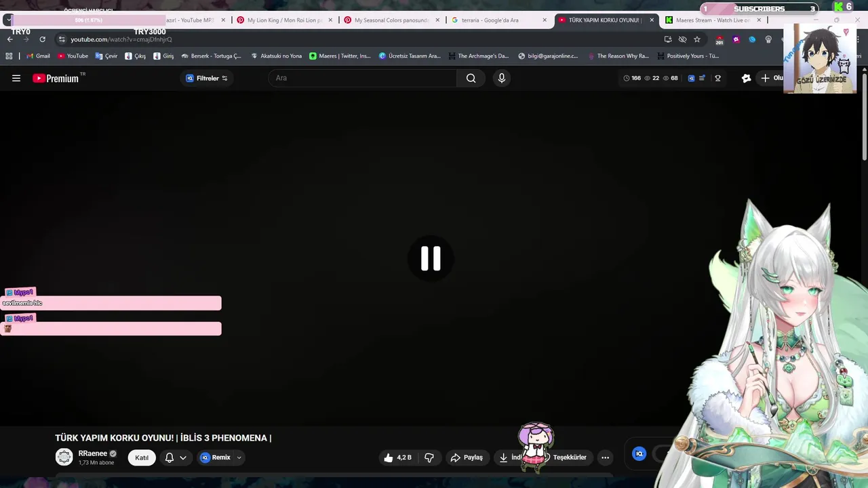Like the video with thumbs up
Screen dimensions: 868x488
click(398, 457)
